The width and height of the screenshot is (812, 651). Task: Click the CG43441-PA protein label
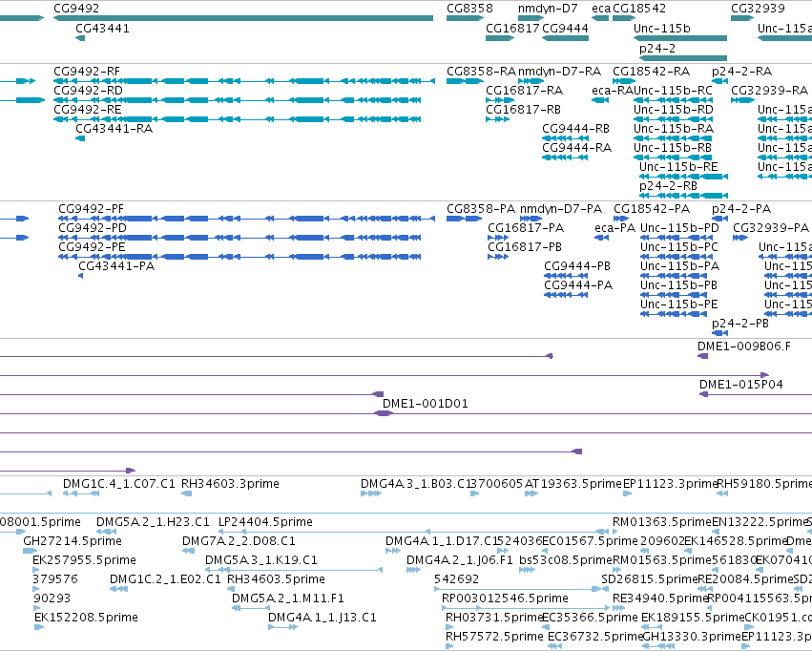click(x=116, y=266)
